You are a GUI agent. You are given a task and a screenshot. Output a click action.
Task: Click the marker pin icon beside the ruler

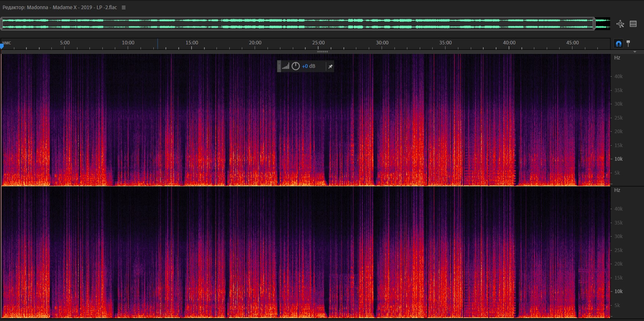point(628,43)
